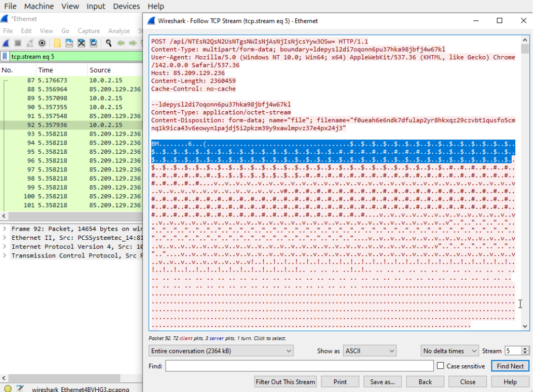
Task: Open the Analyze menu in Wireshark
Action: click(119, 31)
